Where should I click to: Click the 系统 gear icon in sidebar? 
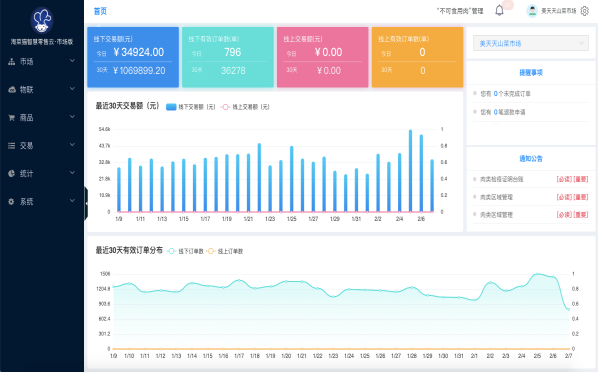click(x=11, y=201)
